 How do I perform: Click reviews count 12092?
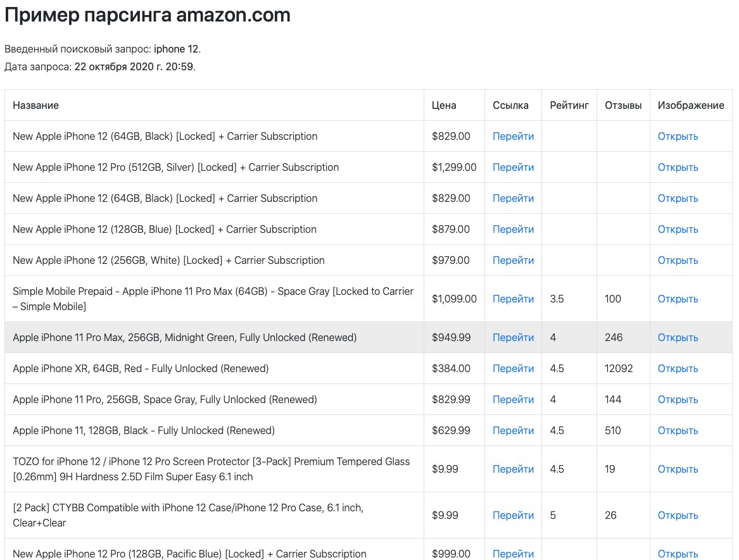(x=619, y=369)
